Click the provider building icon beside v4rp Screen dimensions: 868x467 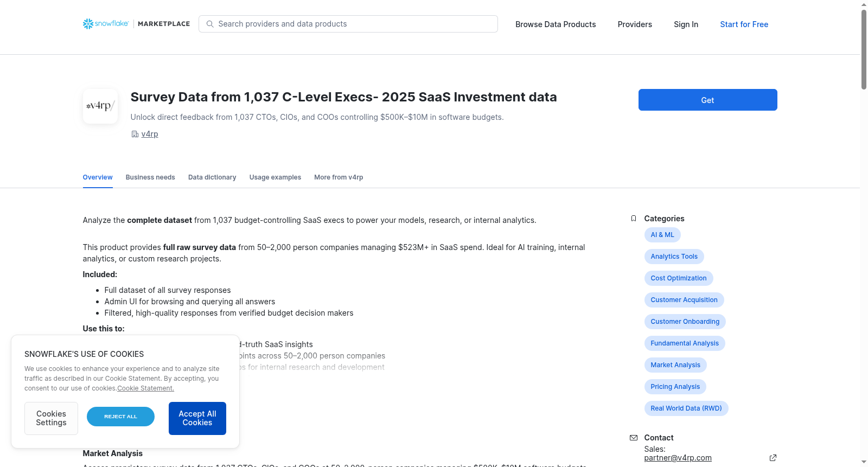135,134
